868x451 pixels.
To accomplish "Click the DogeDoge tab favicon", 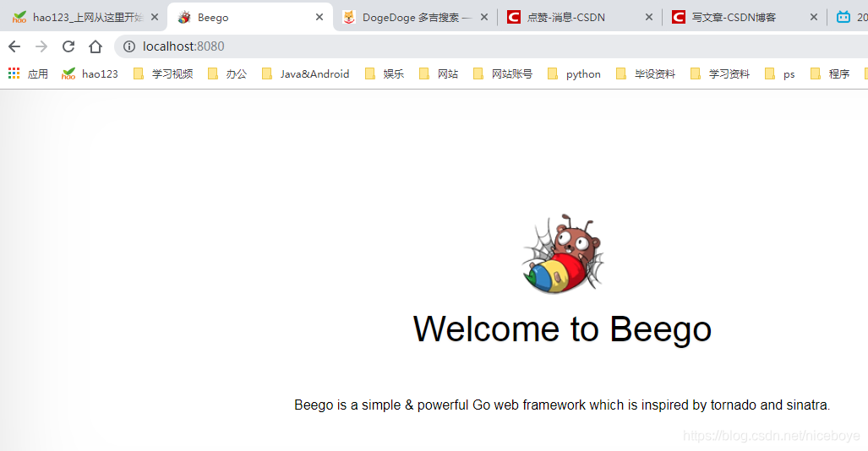I will pyautogui.click(x=349, y=17).
